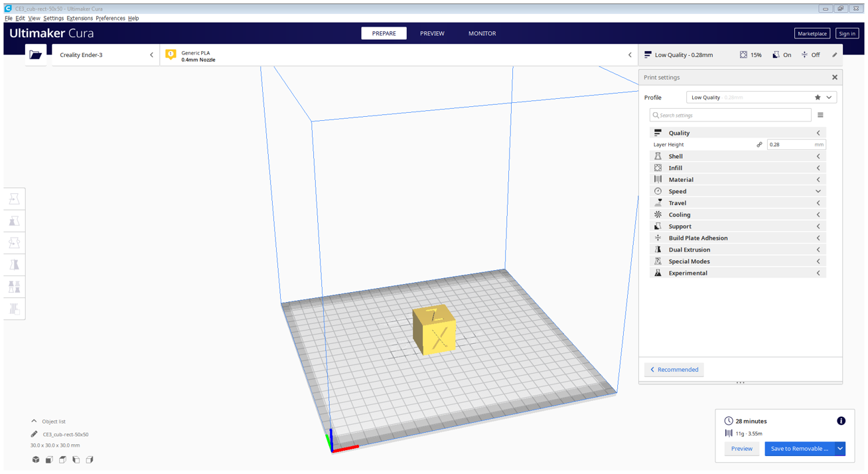The height and width of the screenshot is (474, 868).
Task: Expand the Support settings category
Action: coord(738,226)
